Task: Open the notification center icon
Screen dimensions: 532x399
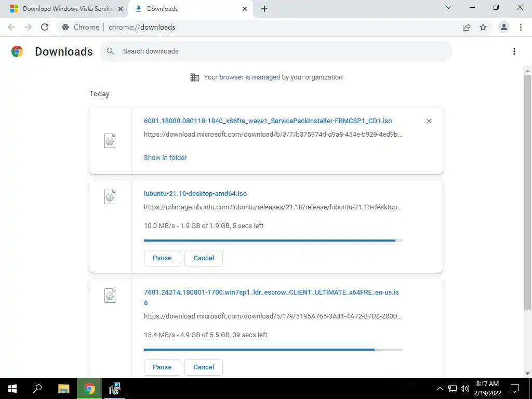Action: point(515,389)
